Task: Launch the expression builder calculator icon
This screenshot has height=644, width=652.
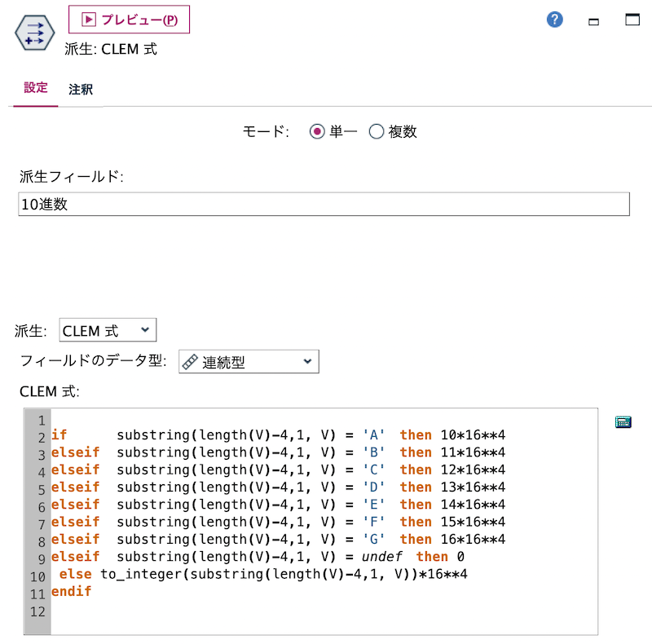Action: (x=623, y=421)
